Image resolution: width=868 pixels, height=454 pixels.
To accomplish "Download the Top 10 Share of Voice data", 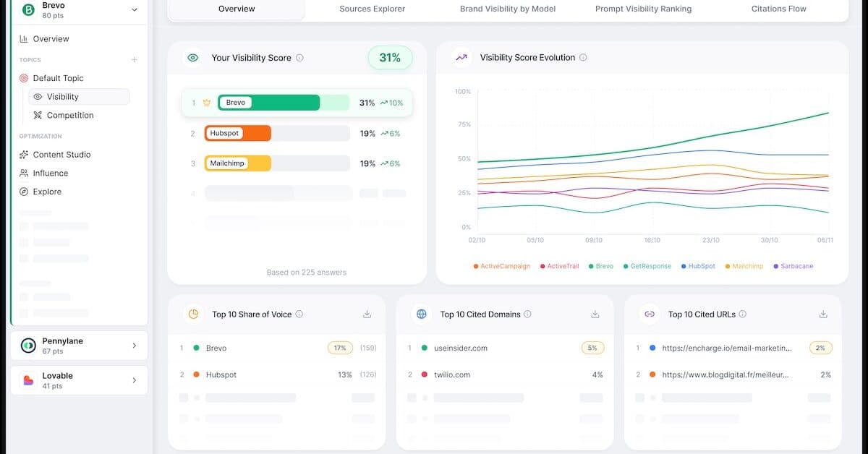I will click(x=367, y=314).
